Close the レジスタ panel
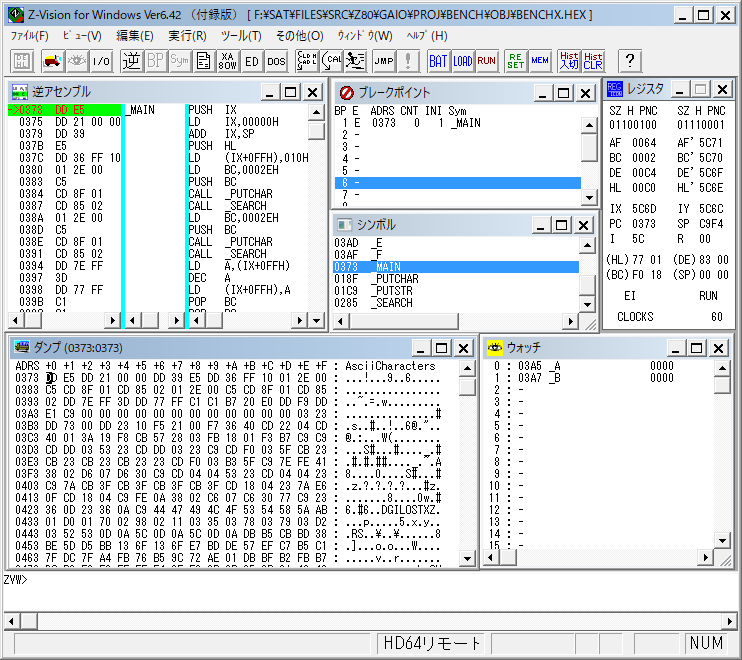Viewport: 742px width, 660px height. [x=723, y=90]
